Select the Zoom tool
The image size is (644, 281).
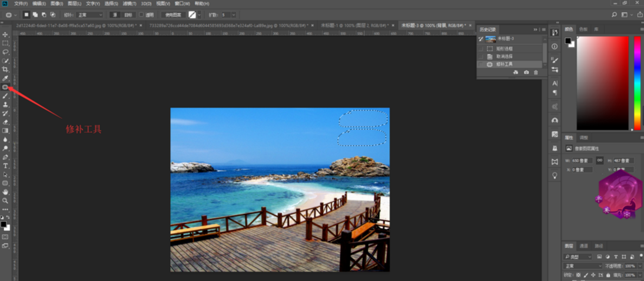click(x=5, y=200)
